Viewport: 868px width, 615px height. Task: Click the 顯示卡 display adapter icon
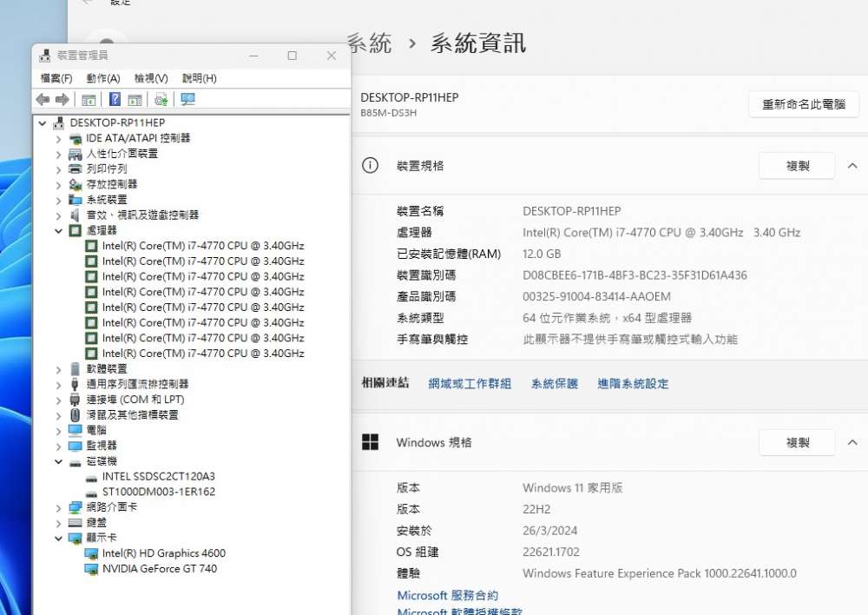(75, 538)
